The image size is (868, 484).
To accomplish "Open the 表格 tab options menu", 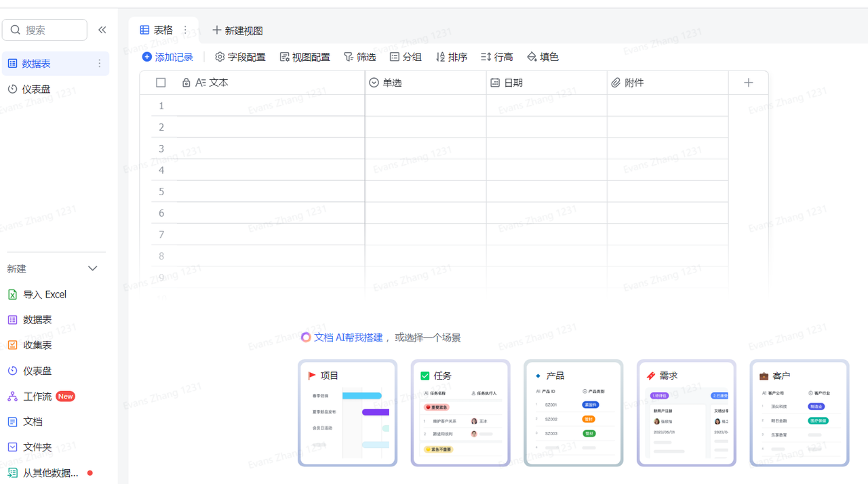I will coord(185,30).
